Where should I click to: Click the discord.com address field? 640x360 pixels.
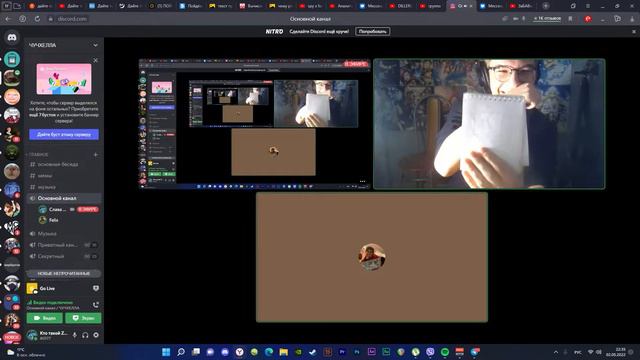click(72, 19)
